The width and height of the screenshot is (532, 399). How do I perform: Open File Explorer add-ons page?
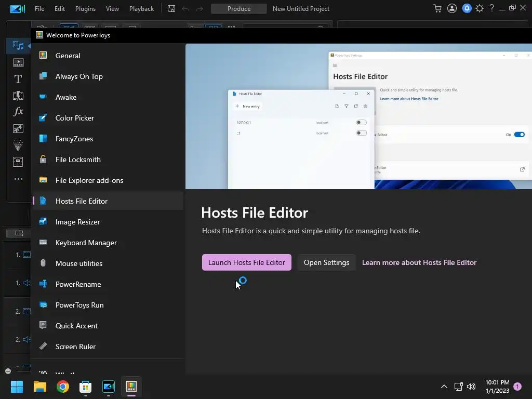[x=108, y=180]
